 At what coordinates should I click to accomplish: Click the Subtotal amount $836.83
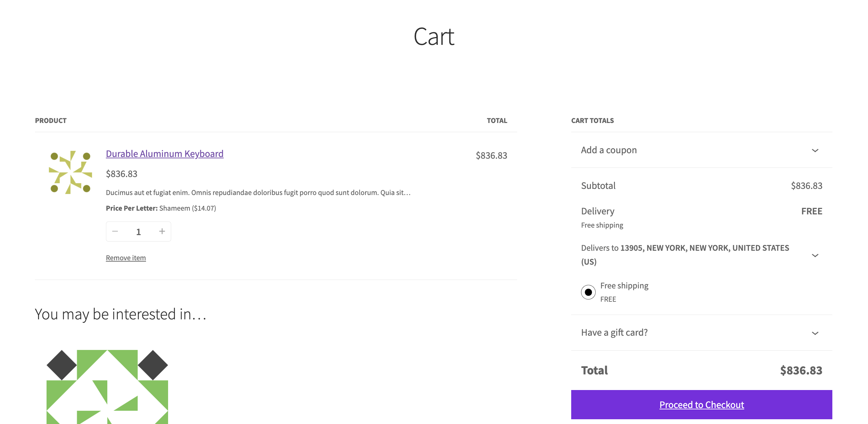pyautogui.click(x=807, y=186)
